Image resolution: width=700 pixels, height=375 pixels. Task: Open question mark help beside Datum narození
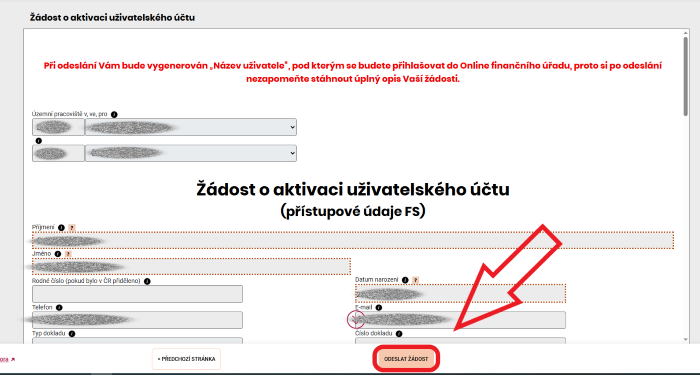416,280
